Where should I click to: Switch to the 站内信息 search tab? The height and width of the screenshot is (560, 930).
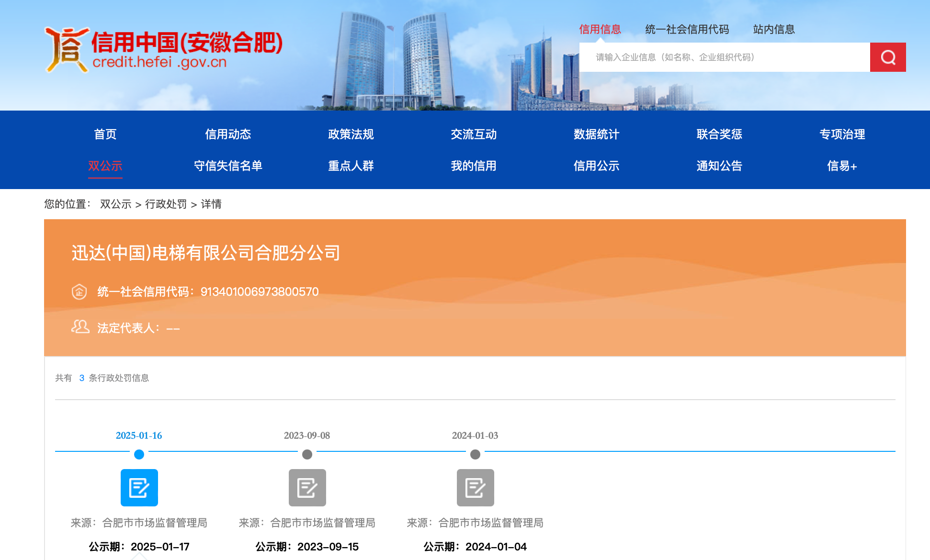click(773, 29)
